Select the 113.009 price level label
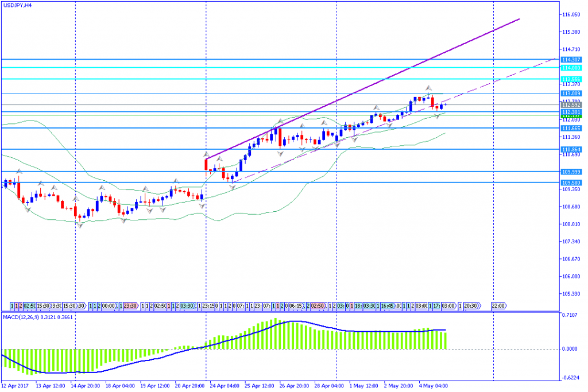The width and height of the screenshot is (588, 392). click(571, 94)
